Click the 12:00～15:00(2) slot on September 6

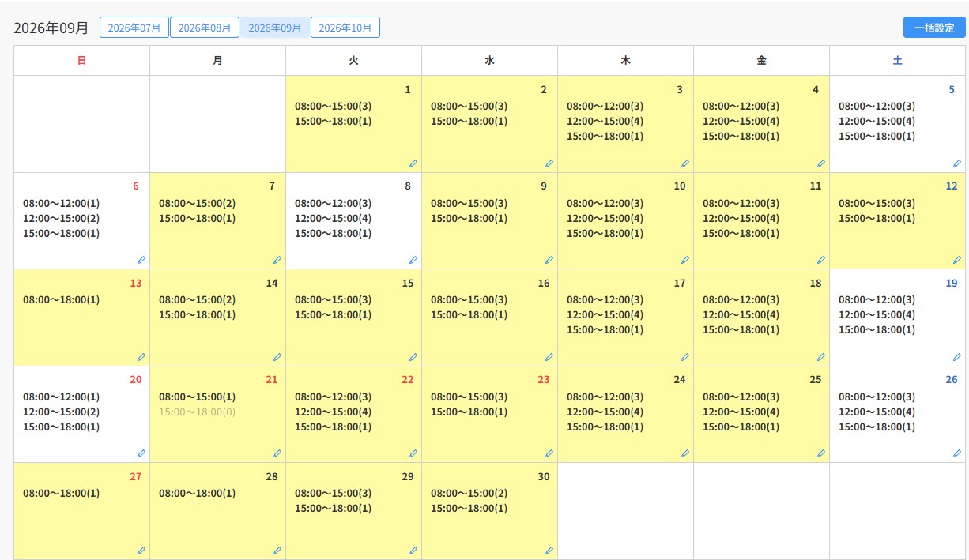[x=61, y=219]
